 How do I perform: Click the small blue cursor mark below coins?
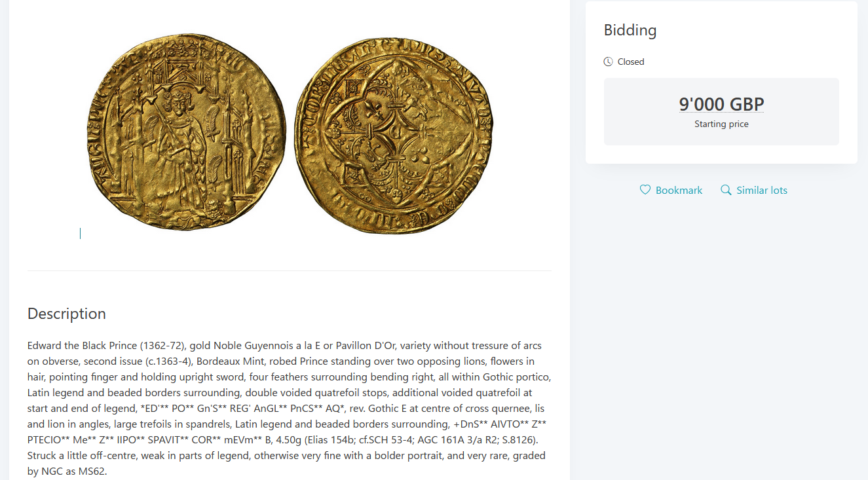80,233
